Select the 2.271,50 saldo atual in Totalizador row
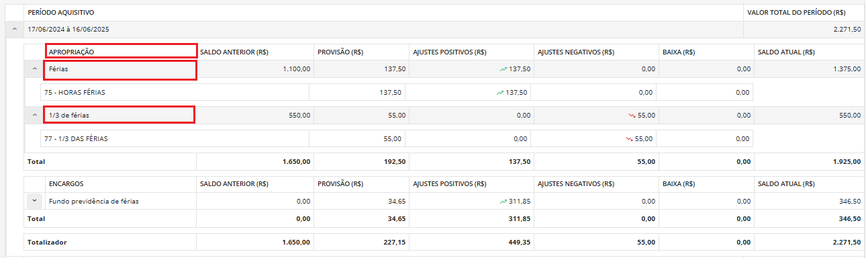The height and width of the screenshot is (258, 868). pos(847,242)
